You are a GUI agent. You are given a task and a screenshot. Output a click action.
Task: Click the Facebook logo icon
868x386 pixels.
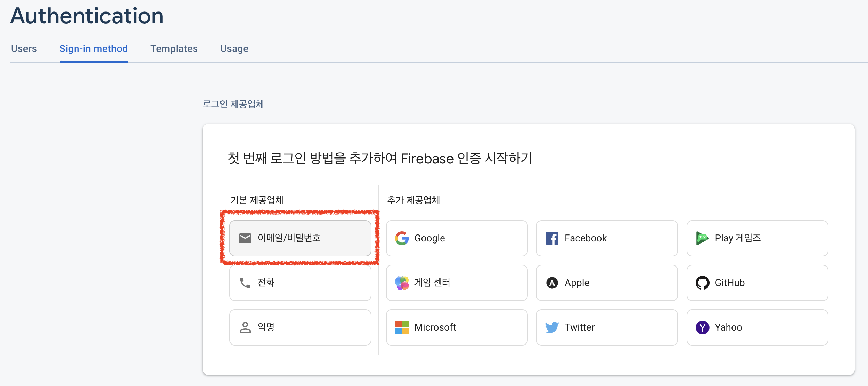click(x=552, y=238)
